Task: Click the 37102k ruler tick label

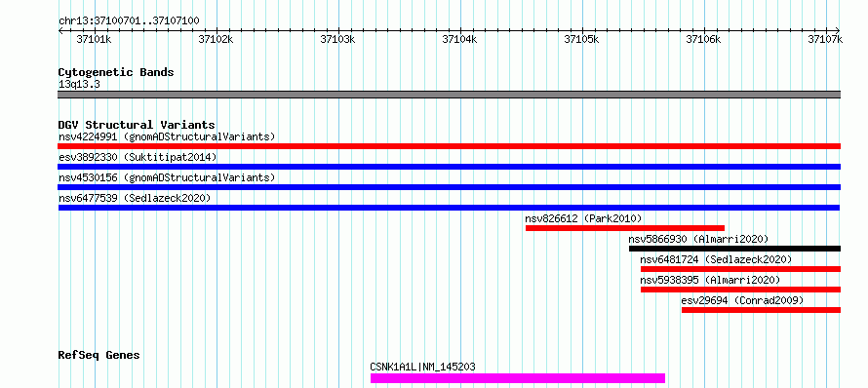Action: [216, 39]
